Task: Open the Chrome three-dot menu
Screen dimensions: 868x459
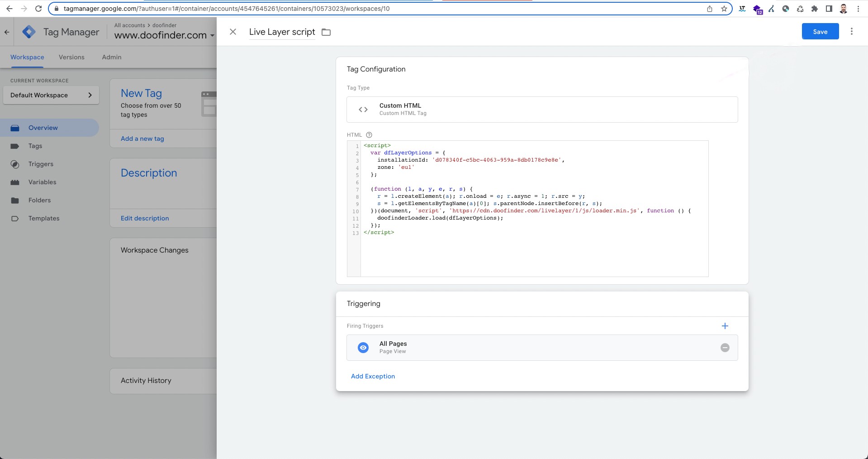Action: coord(858,9)
